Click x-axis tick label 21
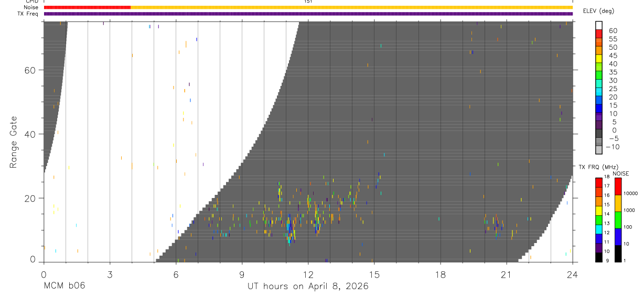The image size is (644, 297). tap(506, 274)
